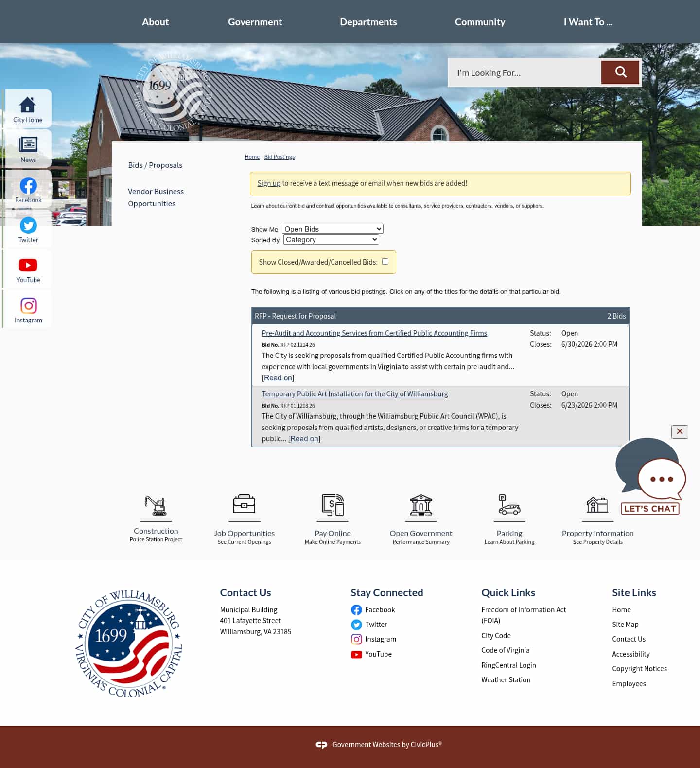The image size is (700, 768).
Task: Open Temporary Public Art Installation bid
Action: coord(355,394)
